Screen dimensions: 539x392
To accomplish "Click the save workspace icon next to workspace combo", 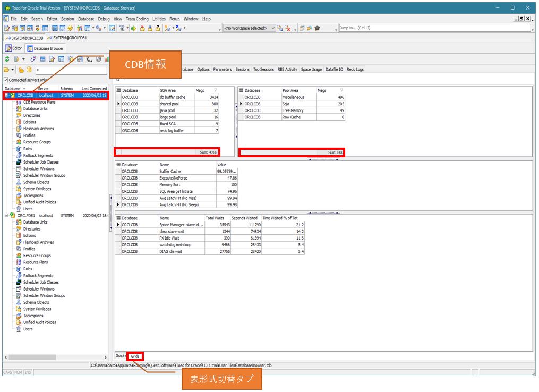I will (x=280, y=28).
